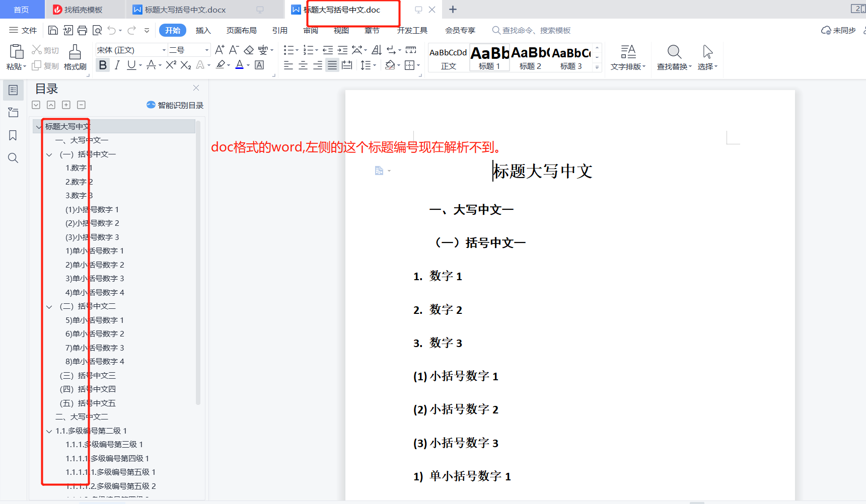Collapse (二) 括号中文二 tree node

pos(49,306)
